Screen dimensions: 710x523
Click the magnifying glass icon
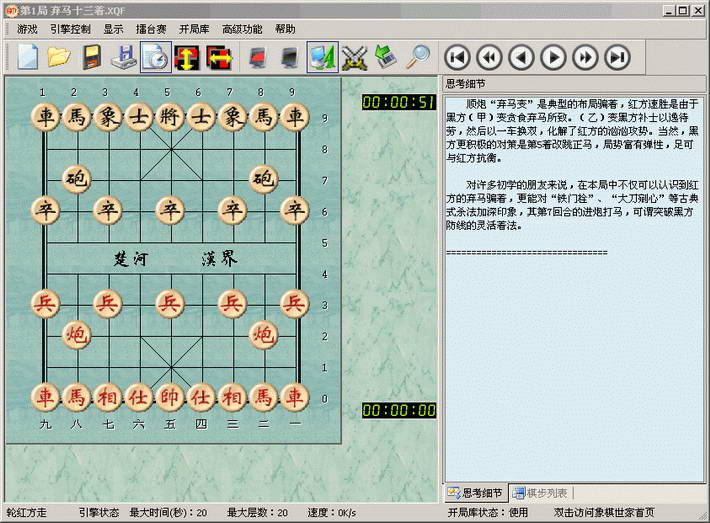click(x=417, y=56)
